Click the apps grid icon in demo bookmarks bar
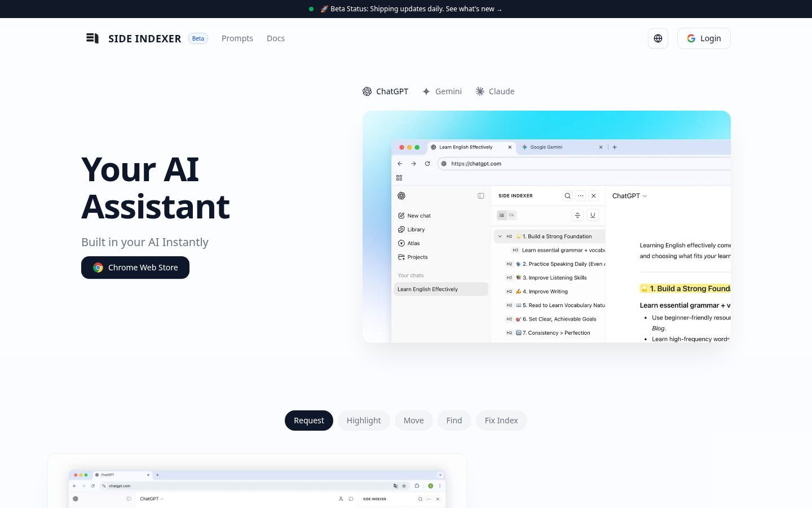Viewport: 812px width, 508px height. 399,178
